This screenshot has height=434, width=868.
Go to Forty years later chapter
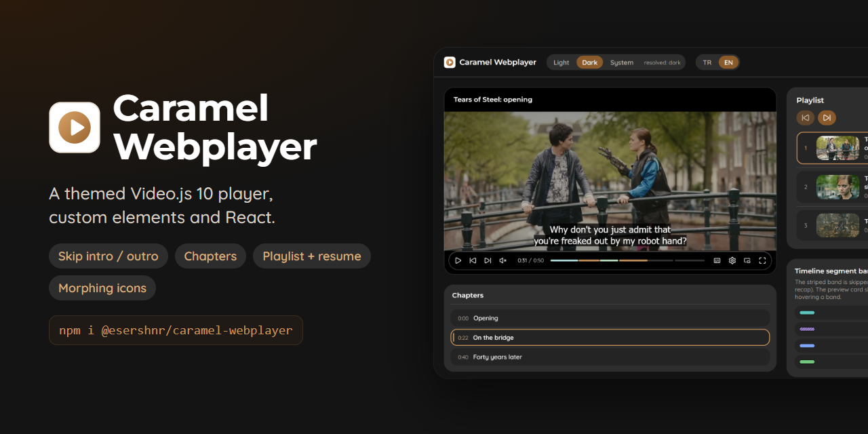[x=610, y=357]
